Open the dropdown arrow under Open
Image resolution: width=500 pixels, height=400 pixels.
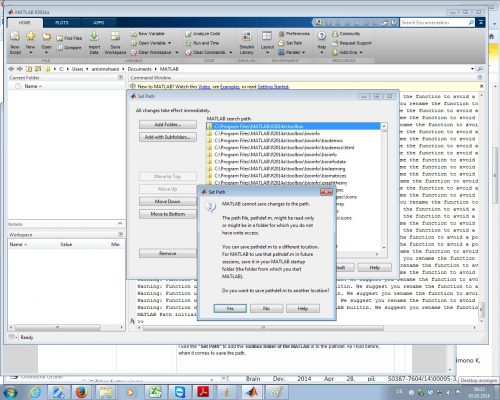point(46,53)
